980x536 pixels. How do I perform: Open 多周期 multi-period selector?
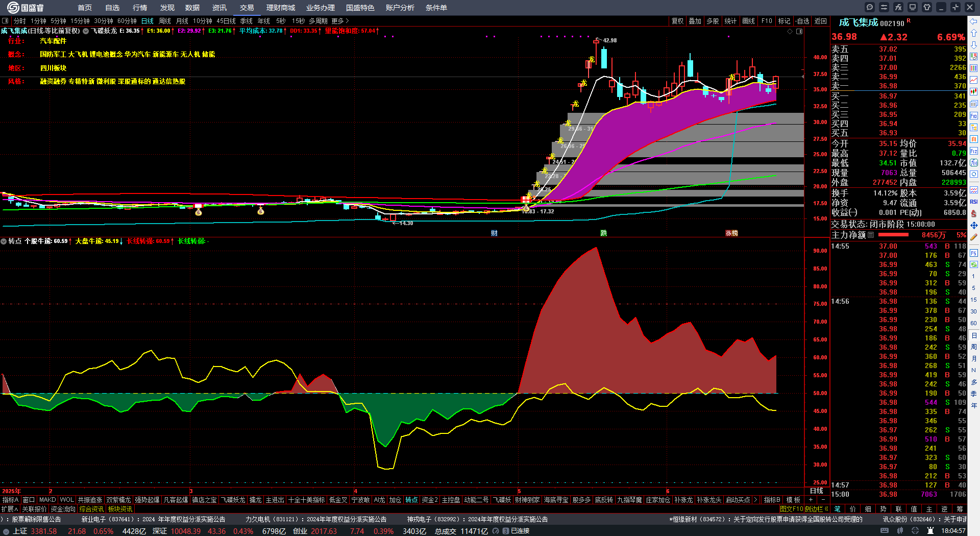point(318,21)
